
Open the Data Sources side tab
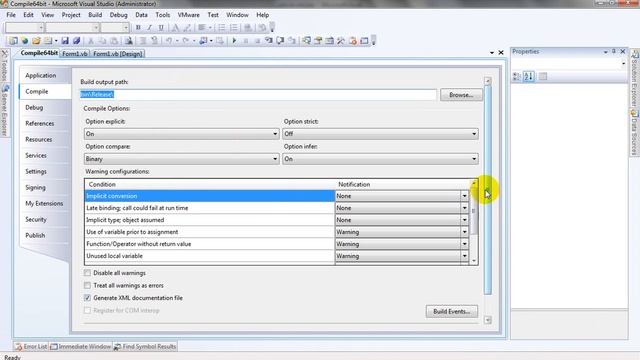(x=634, y=133)
